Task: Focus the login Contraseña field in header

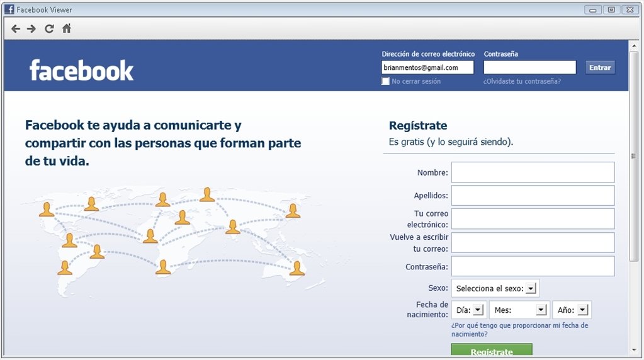Action: pos(530,67)
